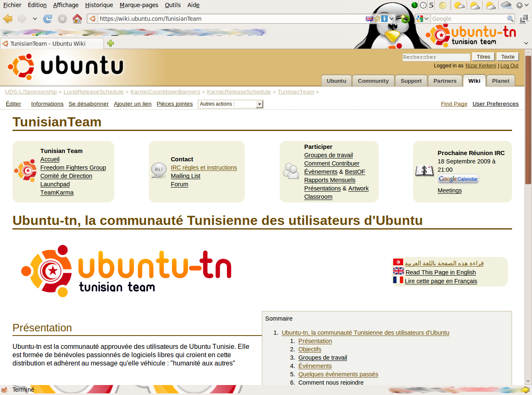
Task: Open the Fichier menu
Action: pos(12,5)
